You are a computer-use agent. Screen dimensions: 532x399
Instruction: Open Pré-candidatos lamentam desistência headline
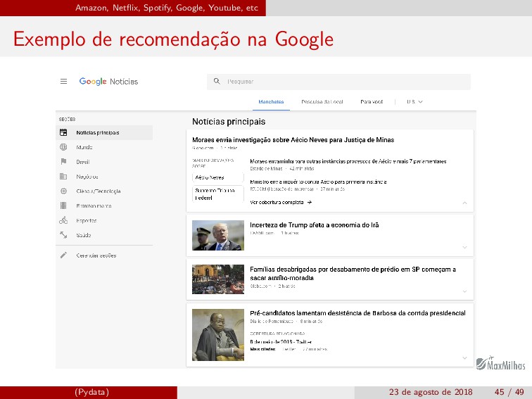tap(357, 313)
